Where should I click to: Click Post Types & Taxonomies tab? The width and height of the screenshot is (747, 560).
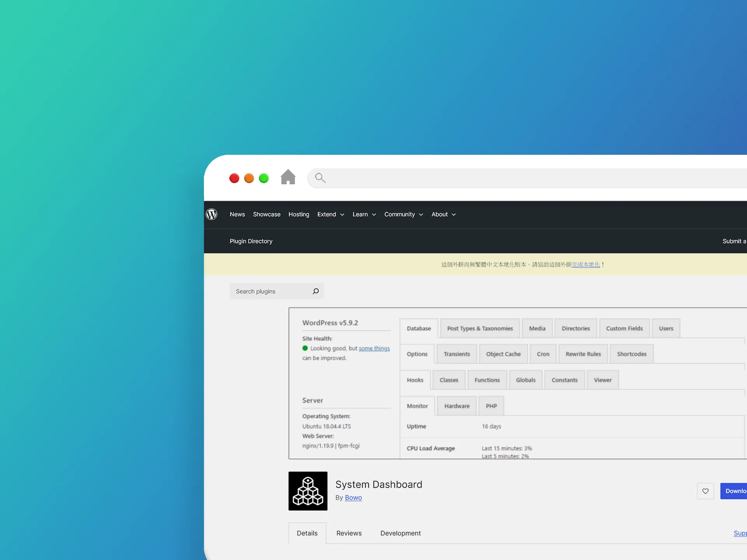pyautogui.click(x=480, y=329)
